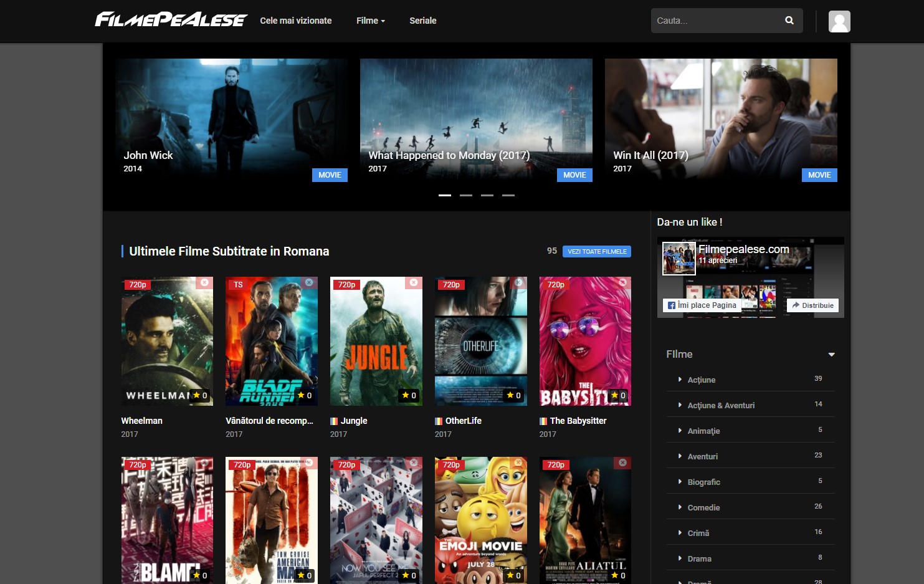Click the star rating on Emoji Movie poster
This screenshot has width=924, height=584.
pyautogui.click(x=514, y=575)
